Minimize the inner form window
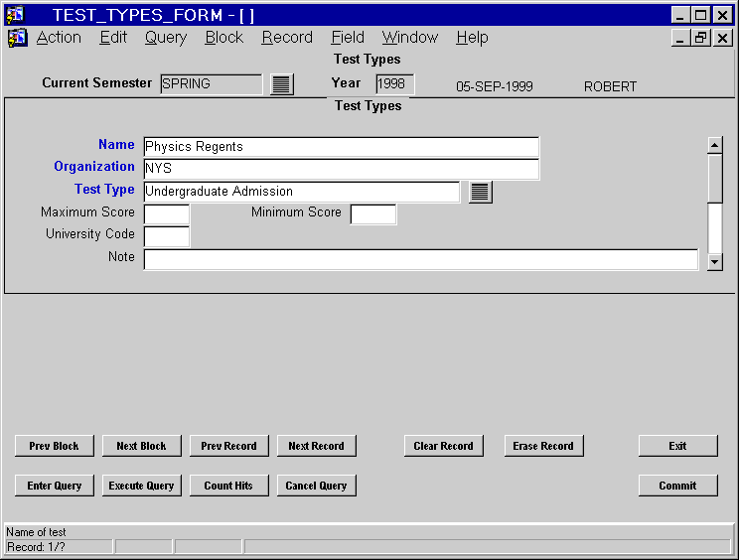This screenshot has height=560, width=739. pos(679,38)
